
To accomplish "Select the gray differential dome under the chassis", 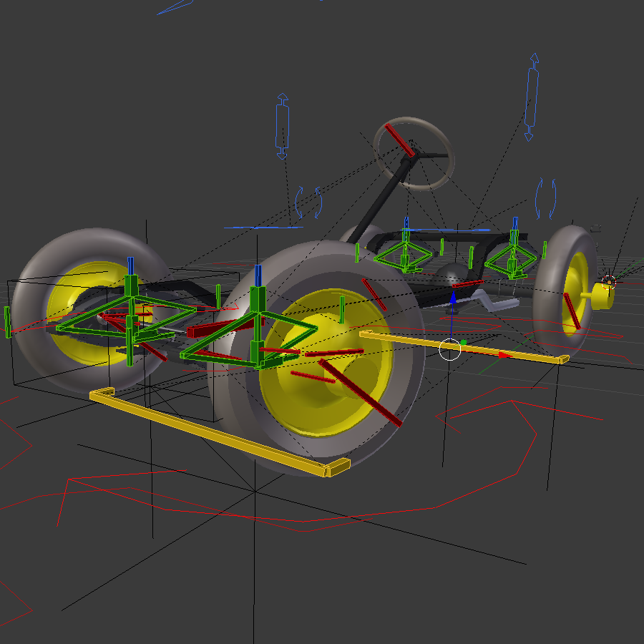I will pos(450,273).
